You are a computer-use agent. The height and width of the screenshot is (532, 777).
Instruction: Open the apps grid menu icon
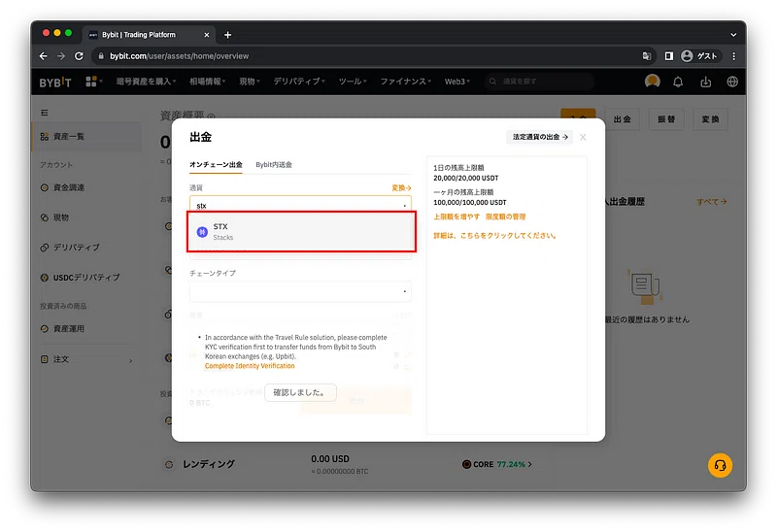(x=91, y=82)
